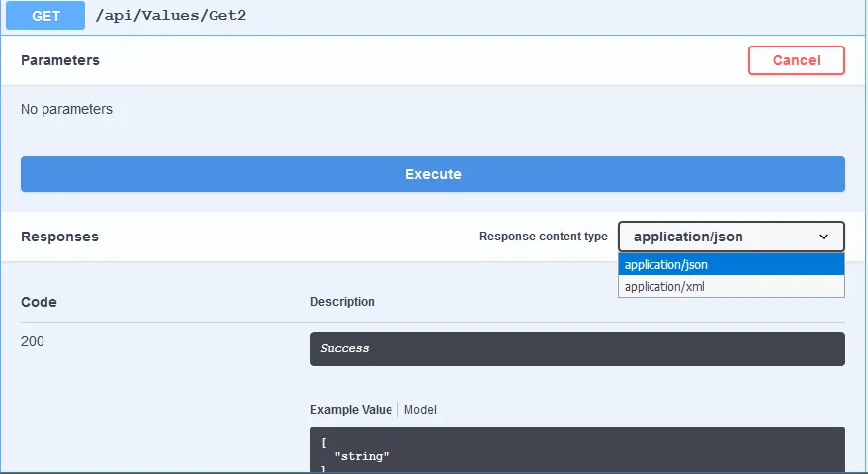
Task: Click the 200 response code
Action: pos(33,341)
